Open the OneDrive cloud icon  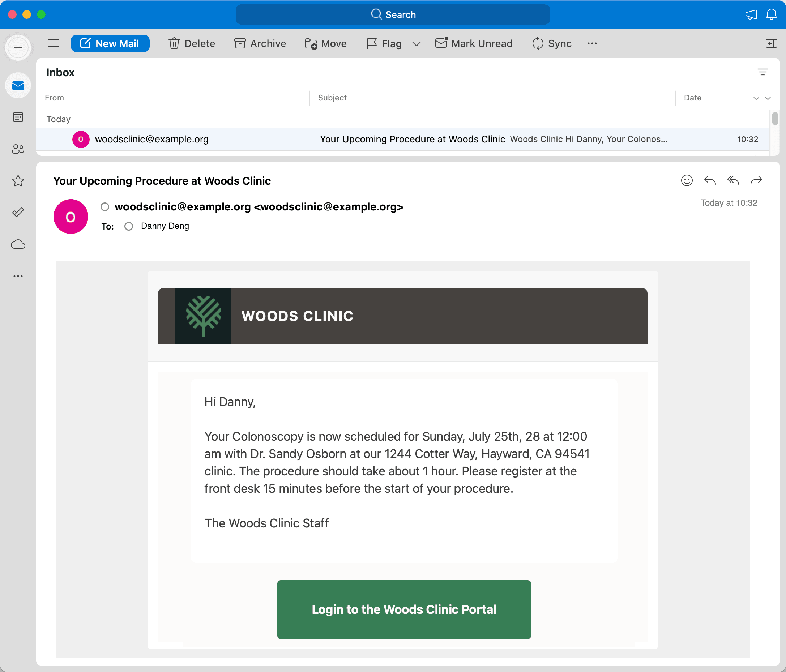pos(18,244)
